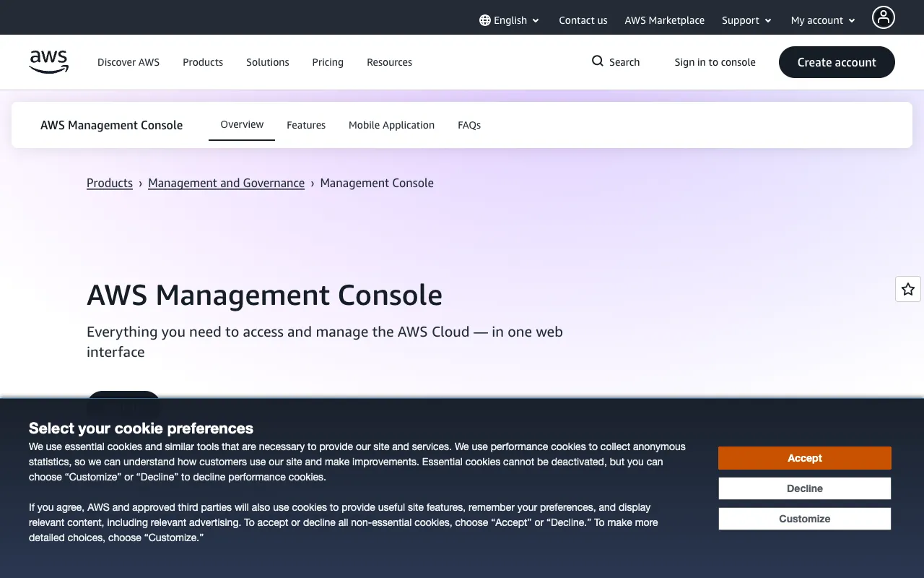Image resolution: width=924 pixels, height=578 pixels.
Task: Click the AWS logo
Action: click(x=48, y=61)
